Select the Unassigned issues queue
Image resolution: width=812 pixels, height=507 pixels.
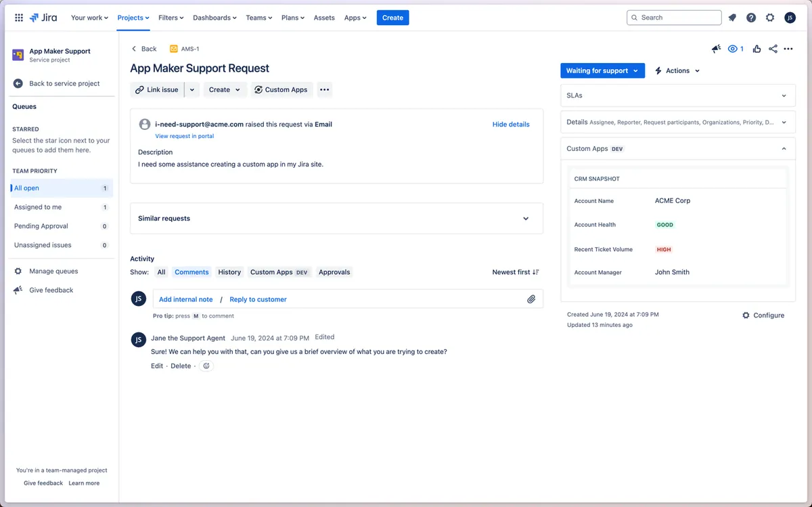(x=62, y=245)
